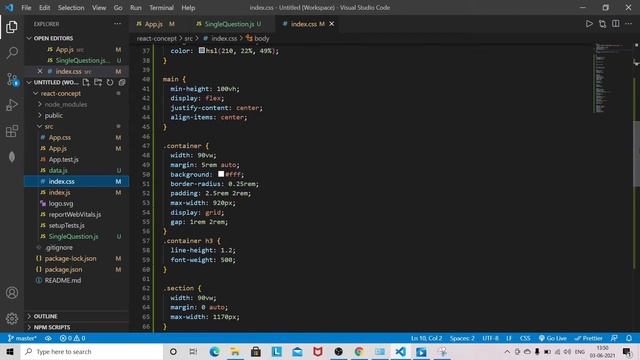Viewport: 640px width, 360px height.
Task: Open the Source Control view
Action: point(12,79)
